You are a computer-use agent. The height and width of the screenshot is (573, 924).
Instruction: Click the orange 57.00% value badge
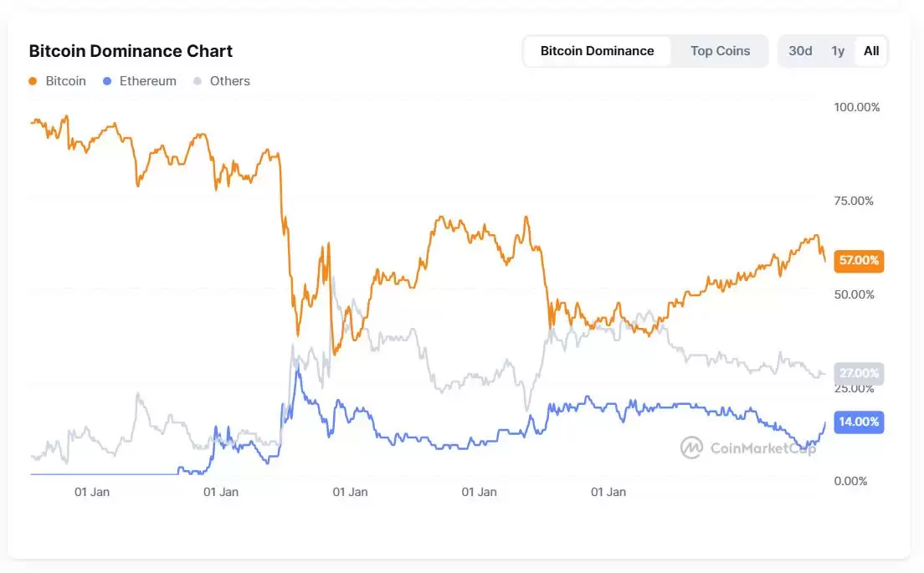(x=859, y=260)
